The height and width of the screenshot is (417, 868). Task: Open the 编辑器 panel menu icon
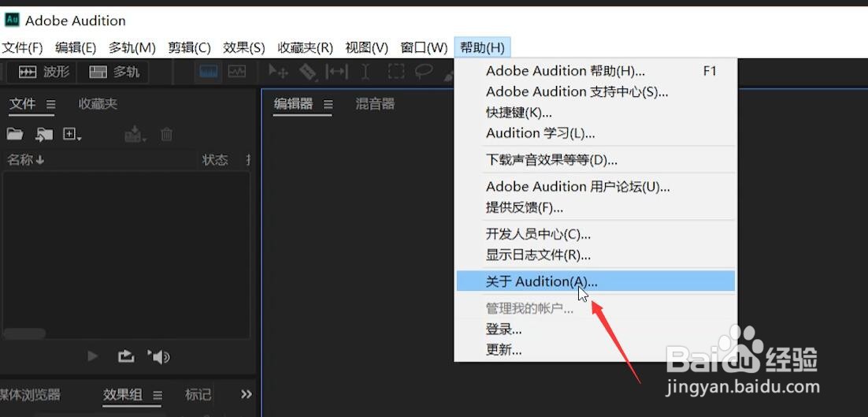(x=328, y=104)
